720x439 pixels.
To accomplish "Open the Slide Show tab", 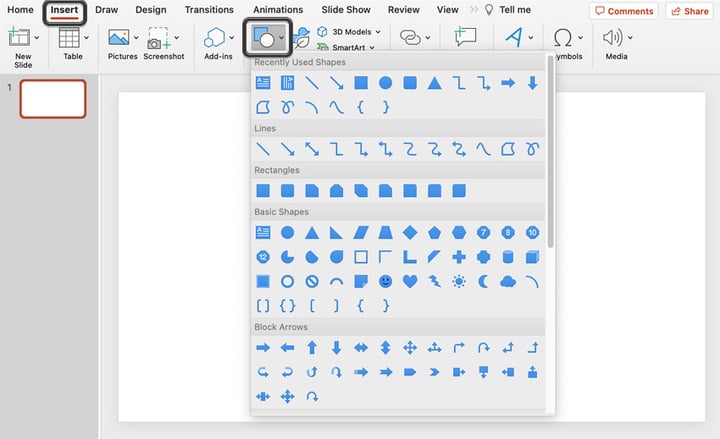I will pos(346,10).
